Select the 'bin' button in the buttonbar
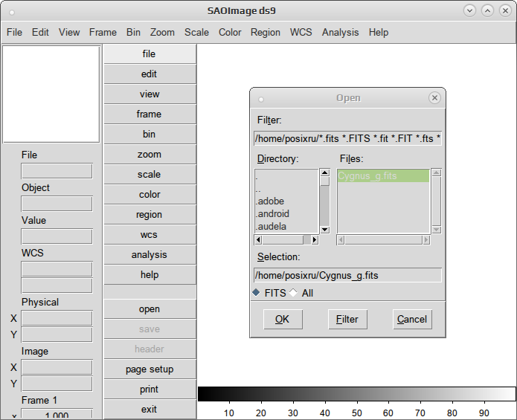The image size is (517, 420). click(x=150, y=135)
